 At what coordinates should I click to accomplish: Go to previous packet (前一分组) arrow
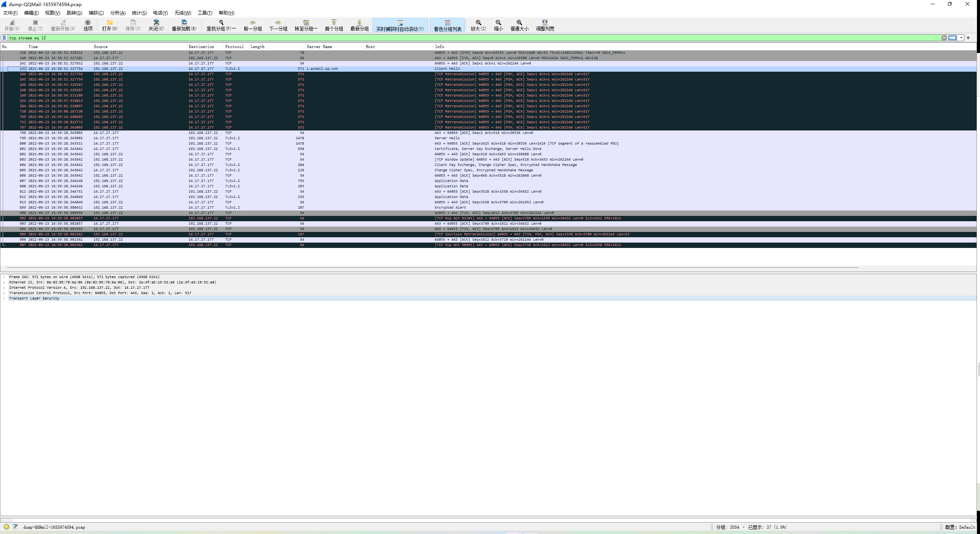[253, 25]
